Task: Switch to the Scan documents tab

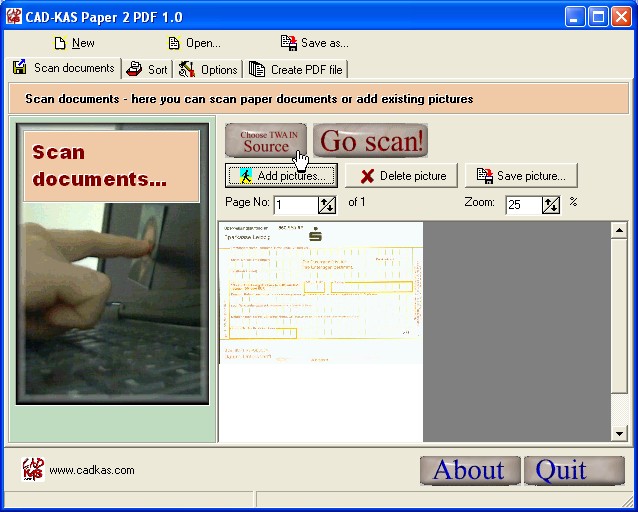Action: (64, 68)
